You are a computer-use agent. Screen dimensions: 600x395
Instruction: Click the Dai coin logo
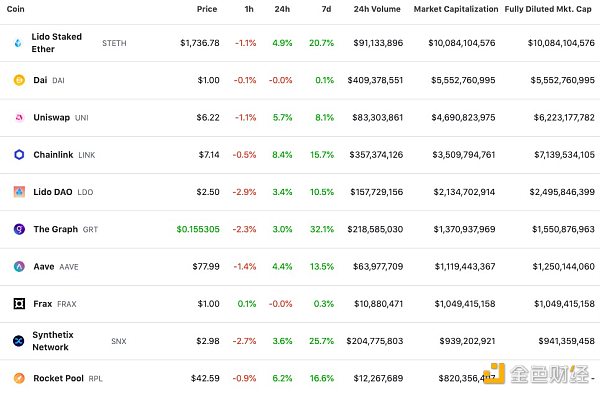click(x=19, y=80)
